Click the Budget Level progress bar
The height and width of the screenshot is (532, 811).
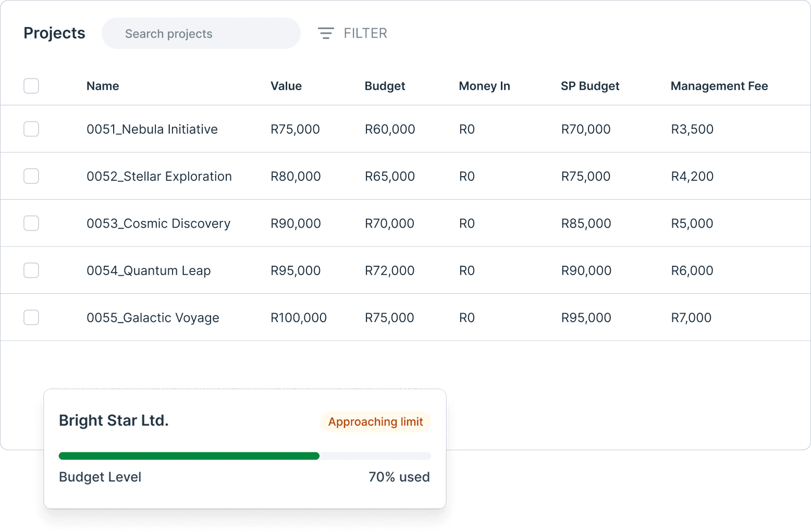[x=244, y=456]
